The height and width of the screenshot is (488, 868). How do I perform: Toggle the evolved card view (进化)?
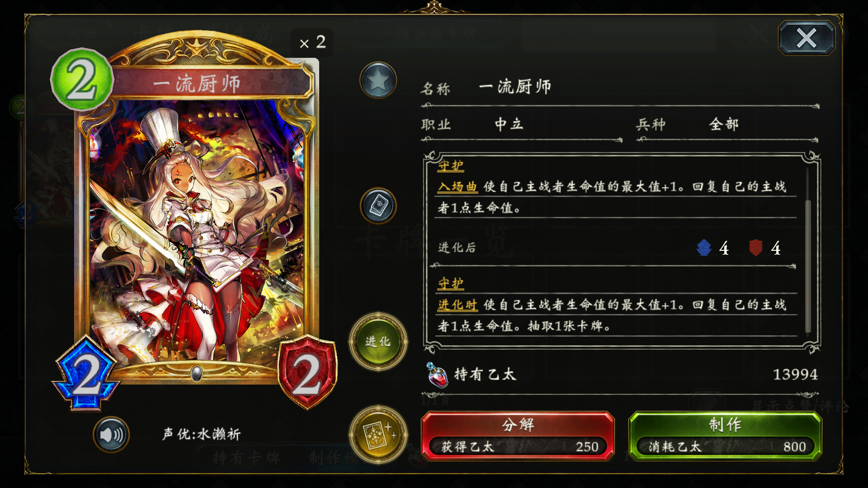[378, 342]
